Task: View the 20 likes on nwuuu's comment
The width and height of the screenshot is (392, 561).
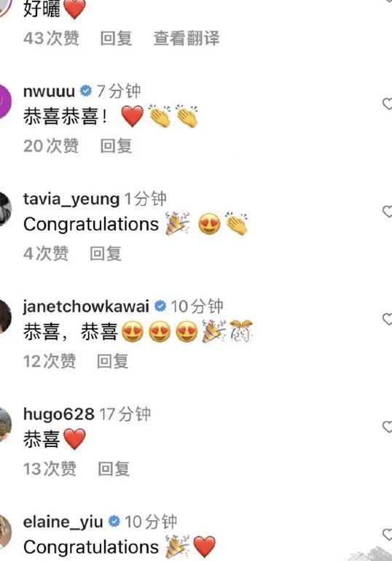Action: coord(51,146)
